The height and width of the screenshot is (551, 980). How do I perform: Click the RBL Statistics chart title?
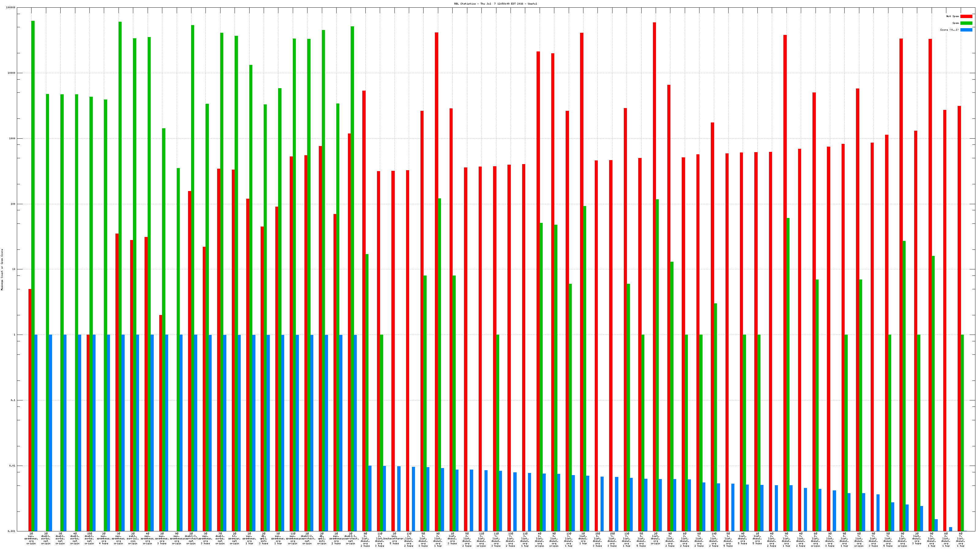pos(495,4)
